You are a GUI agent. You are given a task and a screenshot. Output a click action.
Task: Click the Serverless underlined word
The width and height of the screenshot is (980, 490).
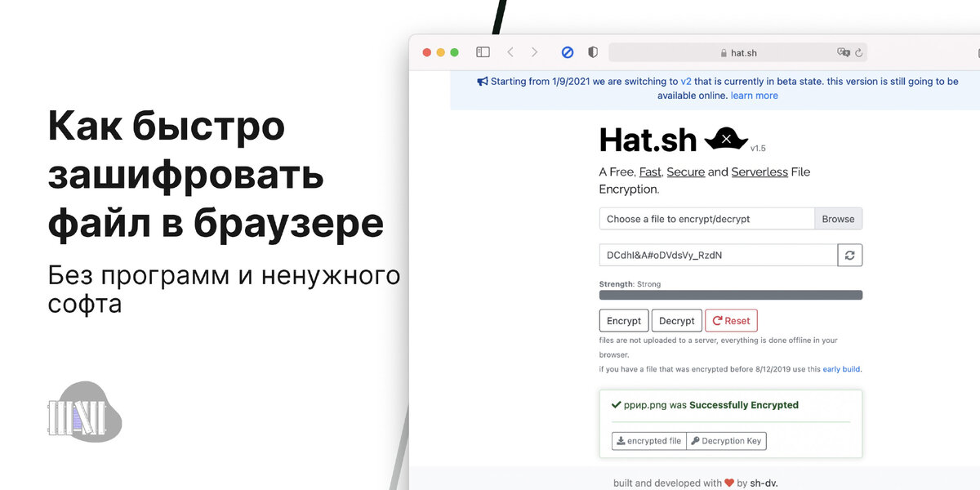tap(759, 172)
